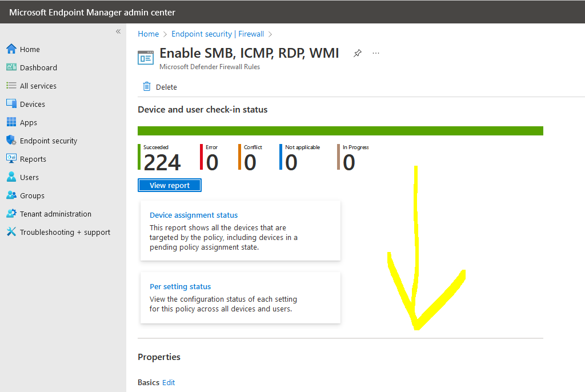
Task: Click the Apps grid icon
Action: 11,122
